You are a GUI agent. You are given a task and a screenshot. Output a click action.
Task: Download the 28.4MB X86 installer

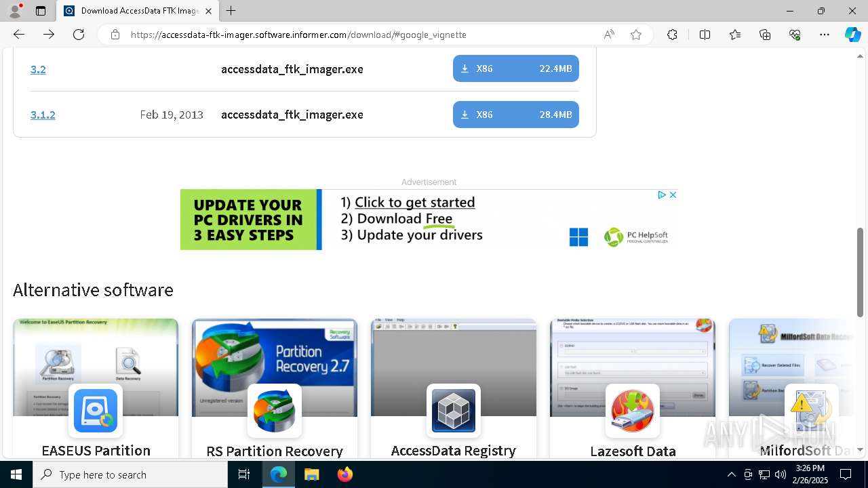(516, 115)
